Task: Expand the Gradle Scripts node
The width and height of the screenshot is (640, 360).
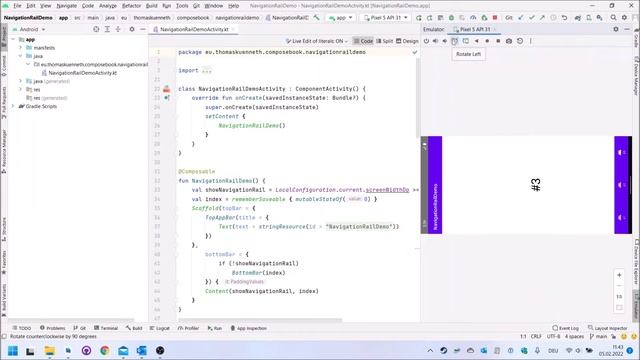Action: coord(13,106)
